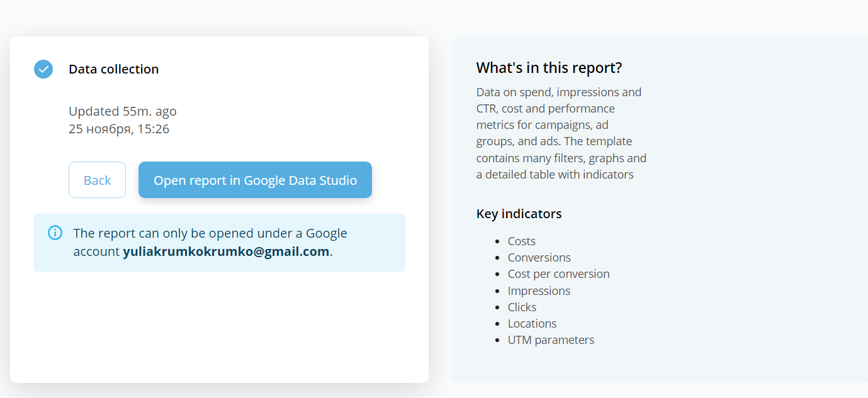Screen dimensions: 868x398
Task: Click the 'Updated 55m. ago' timestamp
Action: point(122,111)
